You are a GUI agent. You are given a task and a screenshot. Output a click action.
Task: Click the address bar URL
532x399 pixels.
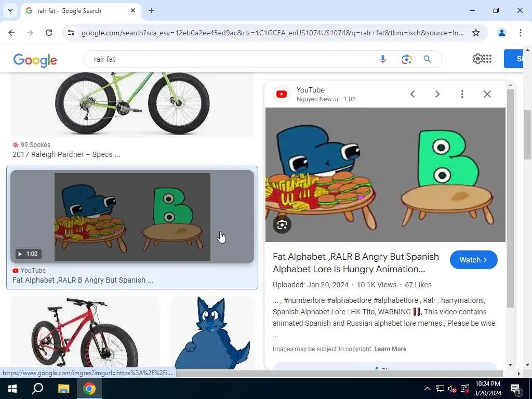(272, 33)
